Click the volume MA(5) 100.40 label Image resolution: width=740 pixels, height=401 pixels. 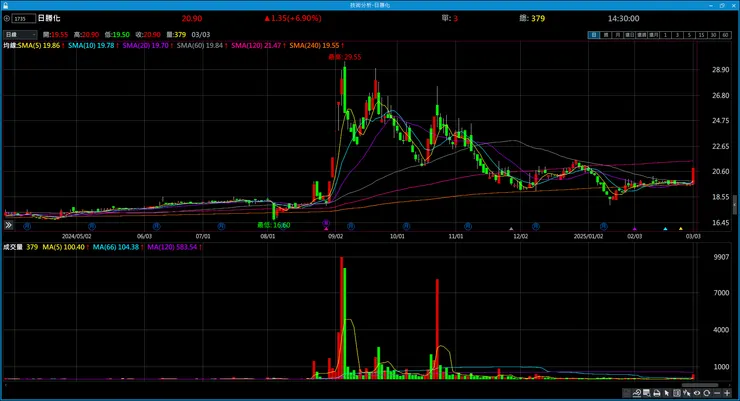63,247
